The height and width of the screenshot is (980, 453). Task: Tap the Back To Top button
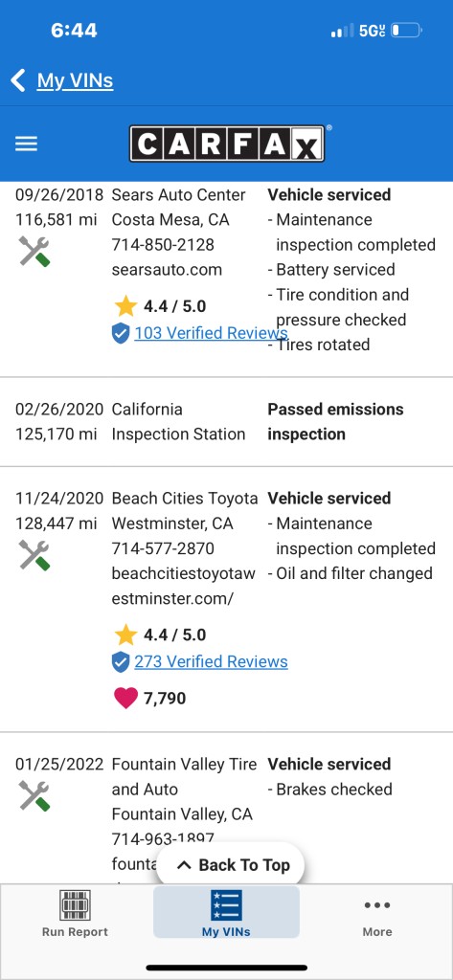click(230, 865)
